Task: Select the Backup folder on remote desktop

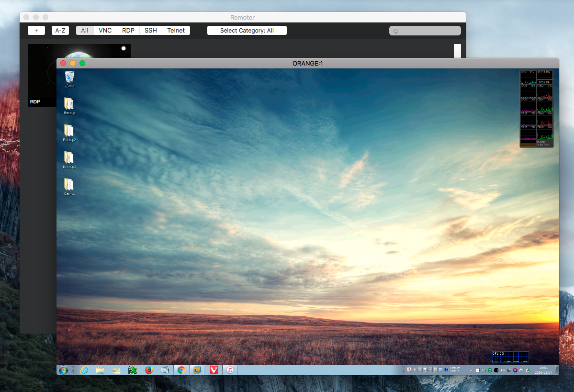Action: pyautogui.click(x=69, y=106)
